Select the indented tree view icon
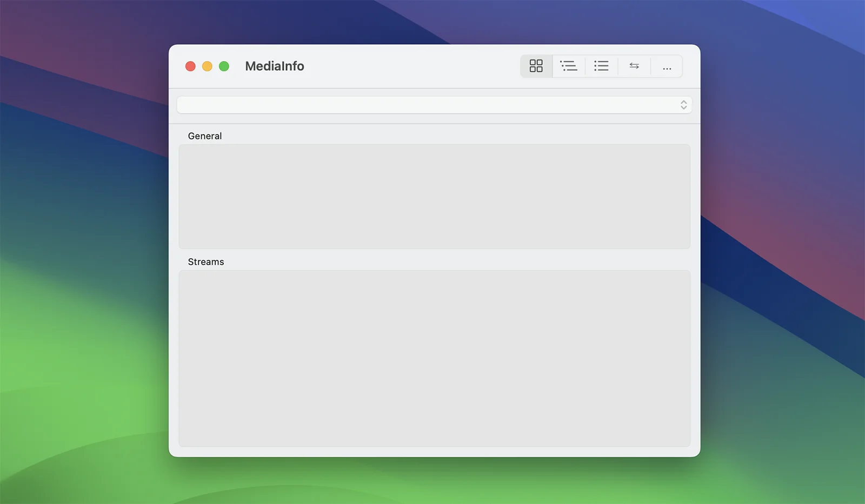This screenshot has height=504, width=865. coord(568,66)
